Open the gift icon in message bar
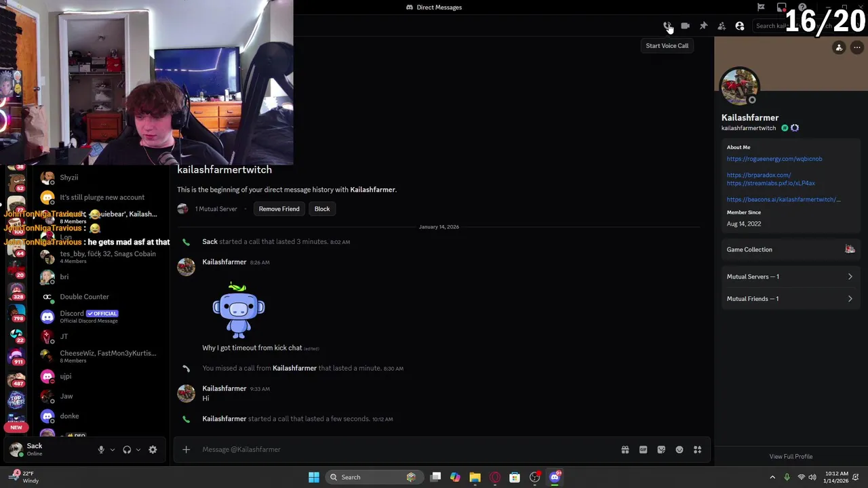 coord(625,449)
